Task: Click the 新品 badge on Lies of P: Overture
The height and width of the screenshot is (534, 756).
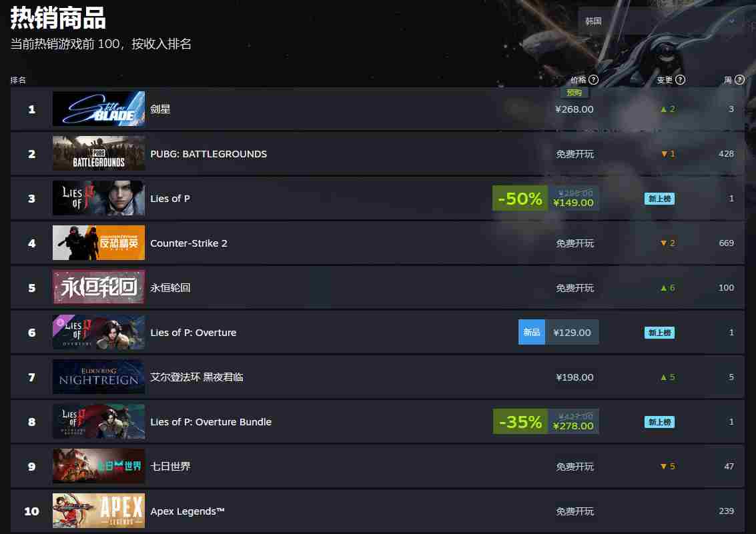Action: [x=532, y=332]
